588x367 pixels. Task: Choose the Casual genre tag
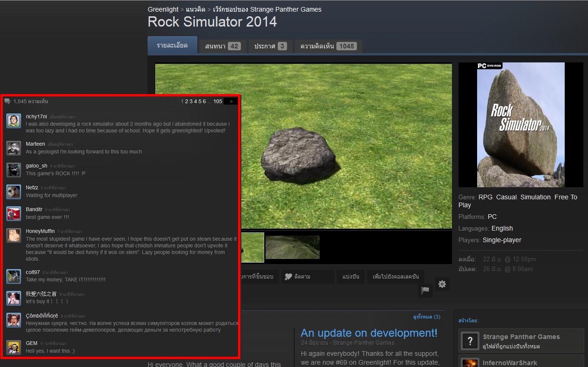[506, 197]
